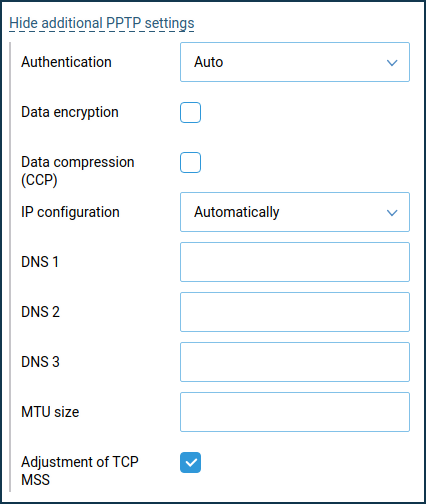Click the IP configuration label

(x=70, y=212)
